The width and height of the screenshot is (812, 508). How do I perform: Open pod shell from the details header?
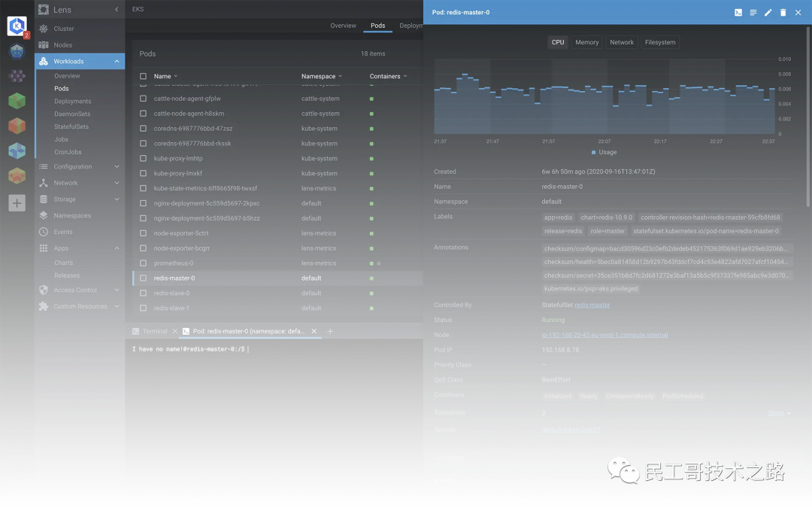coord(738,13)
